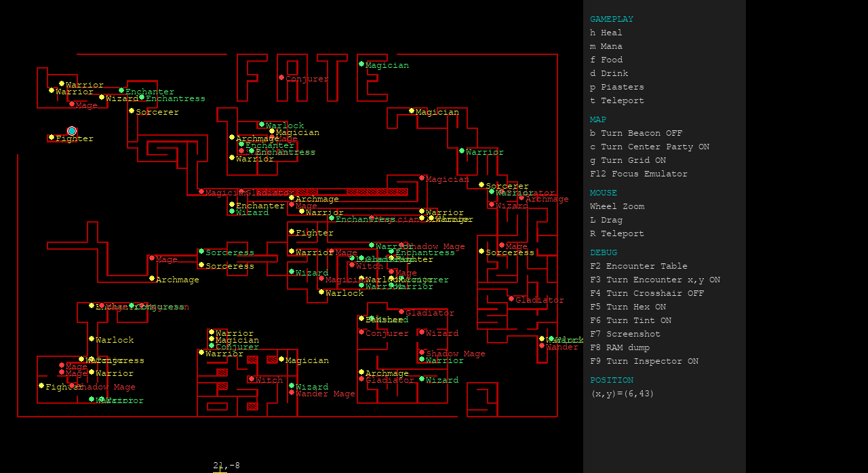Toggle Turn Crosshair OFF setting
This screenshot has height=473, width=868.
click(x=646, y=293)
